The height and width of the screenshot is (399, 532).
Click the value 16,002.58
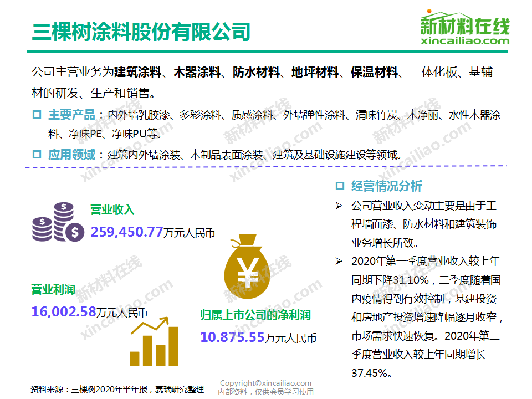coord(64,311)
